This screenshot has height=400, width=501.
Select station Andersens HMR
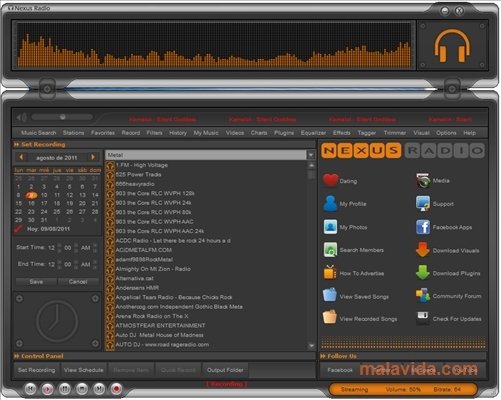pyautogui.click(x=137, y=288)
